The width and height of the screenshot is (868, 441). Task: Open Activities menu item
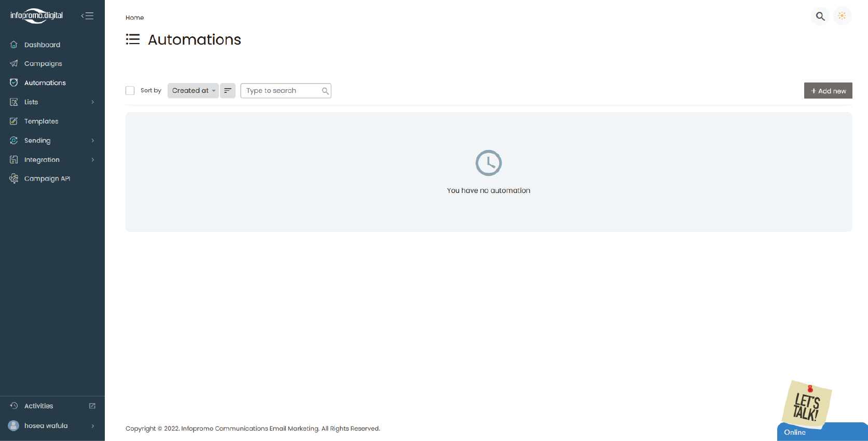pos(39,406)
